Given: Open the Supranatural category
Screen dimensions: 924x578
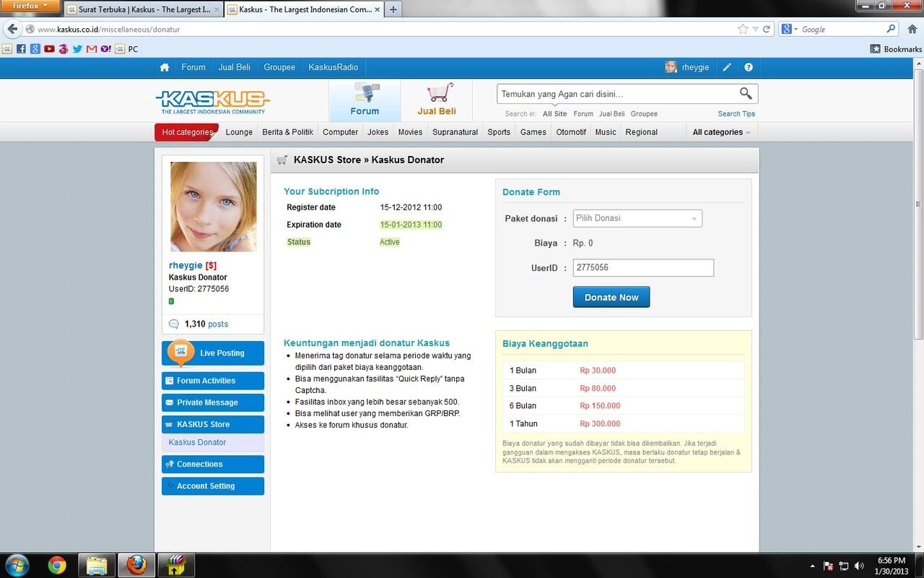Looking at the screenshot, I should tap(455, 132).
